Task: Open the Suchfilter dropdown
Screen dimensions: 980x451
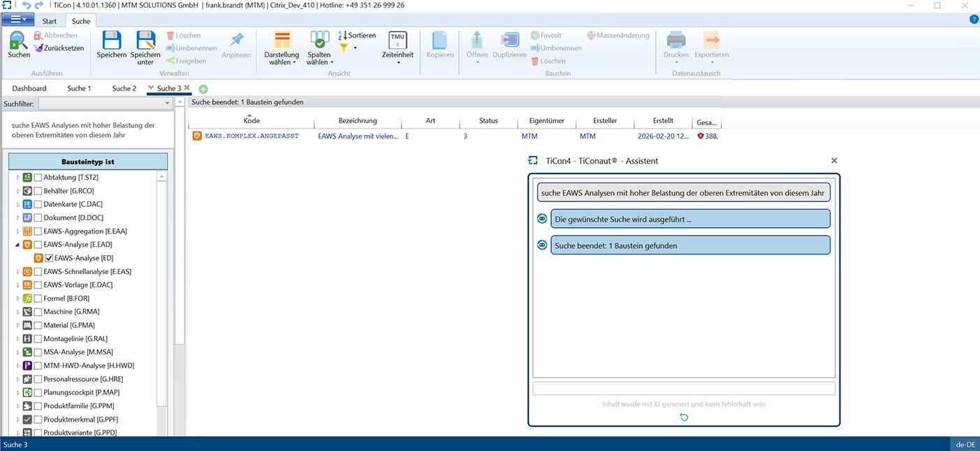Action: (167, 103)
